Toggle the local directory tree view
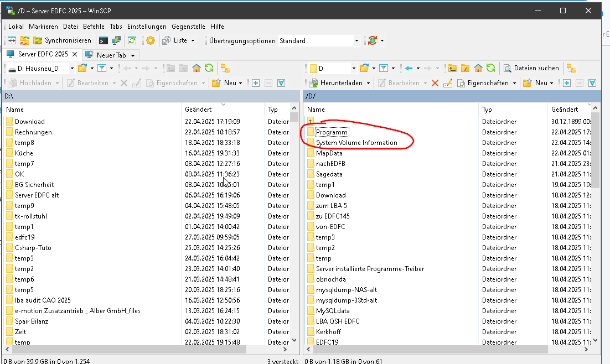The image size is (610, 364). (225, 68)
